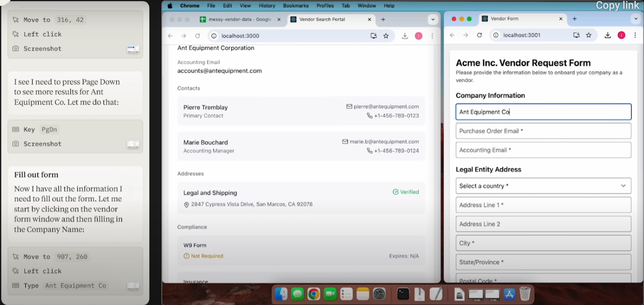The width and height of the screenshot is (644, 305).
Task: Open the History menu
Action: pyautogui.click(x=267, y=6)
